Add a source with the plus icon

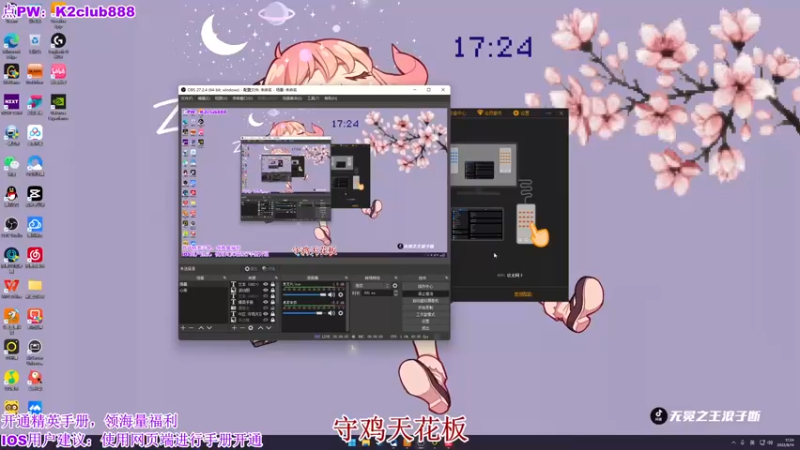click(234, 328)
